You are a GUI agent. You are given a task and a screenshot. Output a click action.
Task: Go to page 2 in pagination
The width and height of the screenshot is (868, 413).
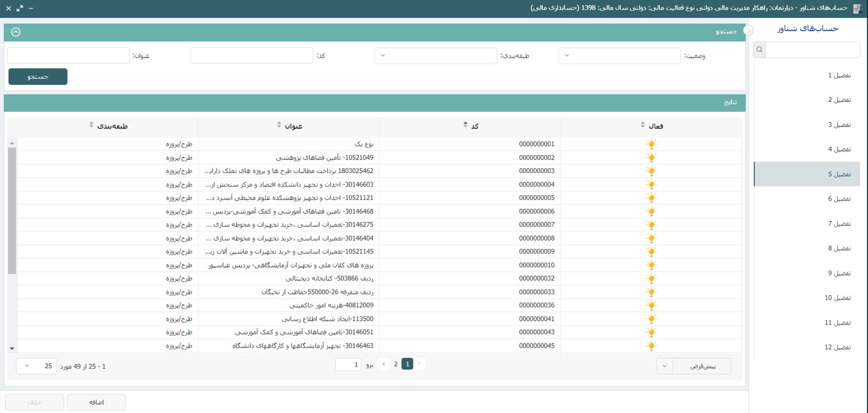click(396, 364)
